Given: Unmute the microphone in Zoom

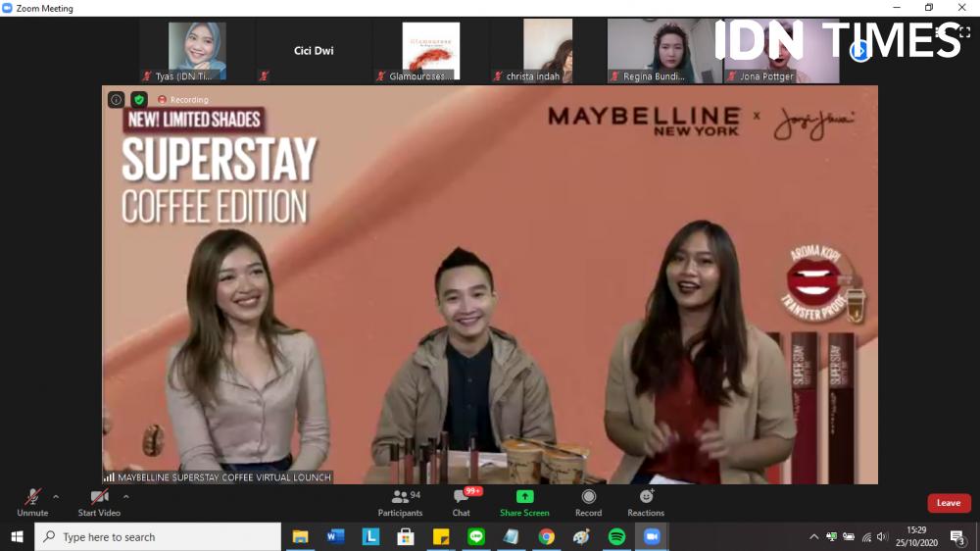Looking at the screenshot, I should [32, 502].
